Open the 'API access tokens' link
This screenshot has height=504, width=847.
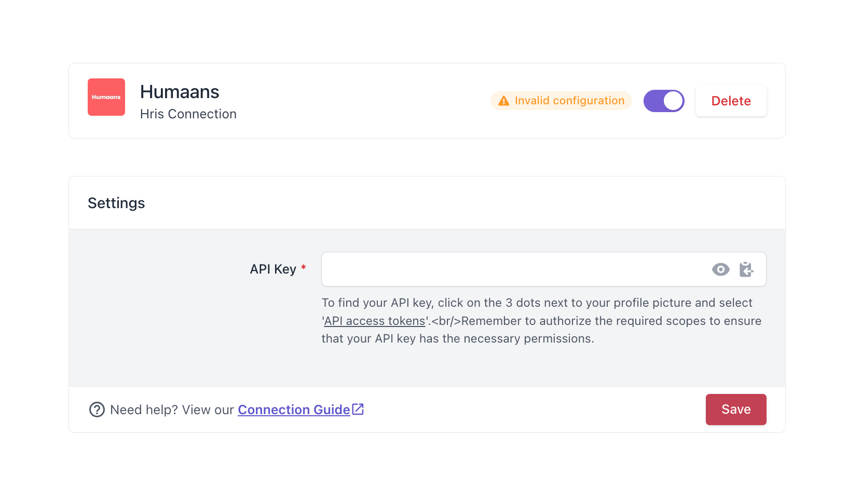tap(375, 321)
